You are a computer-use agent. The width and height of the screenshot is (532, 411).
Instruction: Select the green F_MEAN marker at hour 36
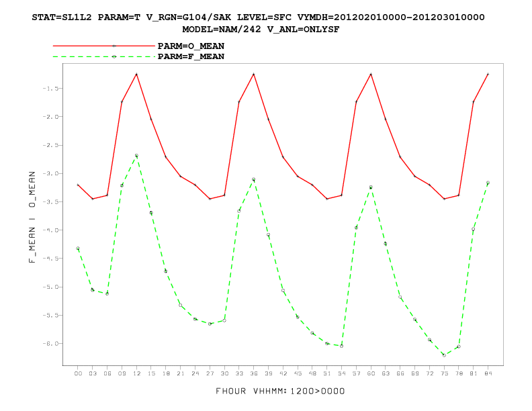[254, 179]
